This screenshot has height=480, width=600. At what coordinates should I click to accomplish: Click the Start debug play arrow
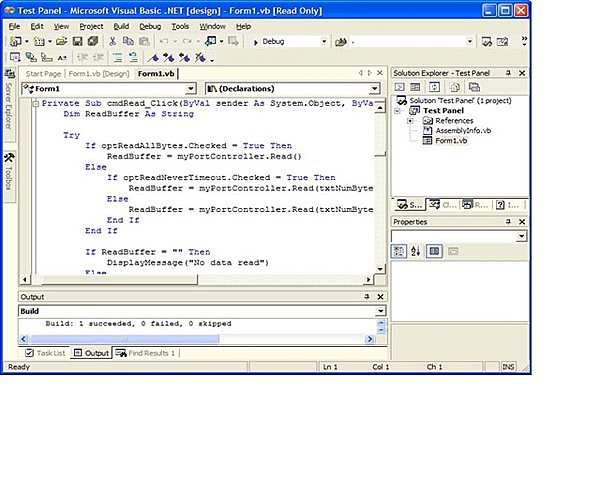[x=256, y=42]
